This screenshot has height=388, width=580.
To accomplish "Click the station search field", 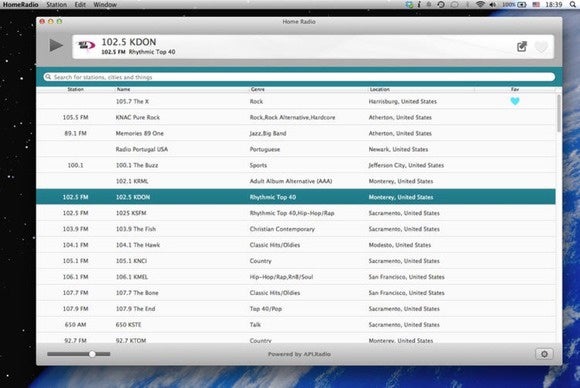I will coord(299,77).
